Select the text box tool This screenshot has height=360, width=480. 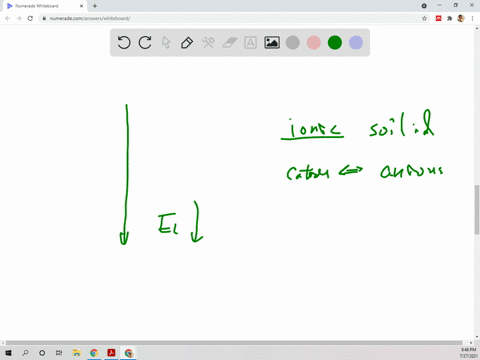click(250, 43)
